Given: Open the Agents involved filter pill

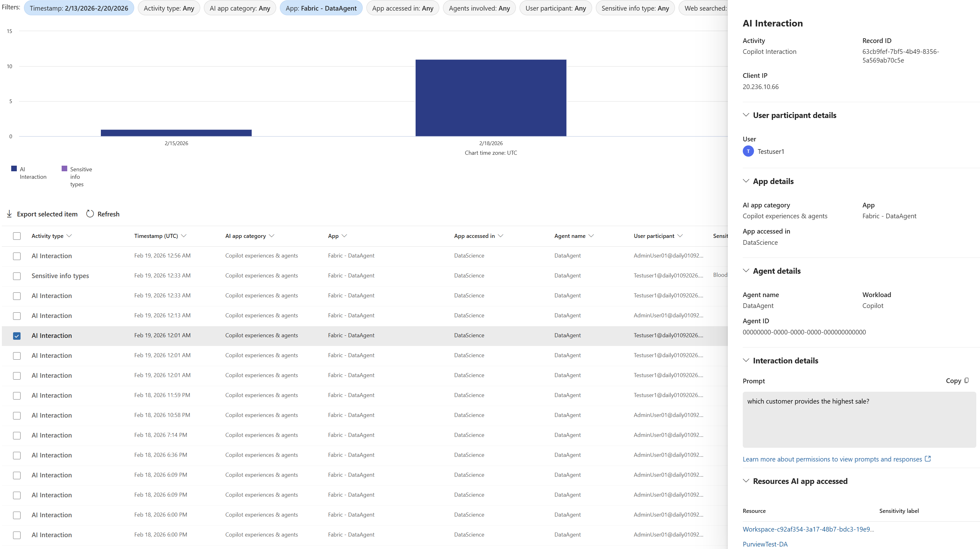Looking at the screenshot, I should point(479,7).
